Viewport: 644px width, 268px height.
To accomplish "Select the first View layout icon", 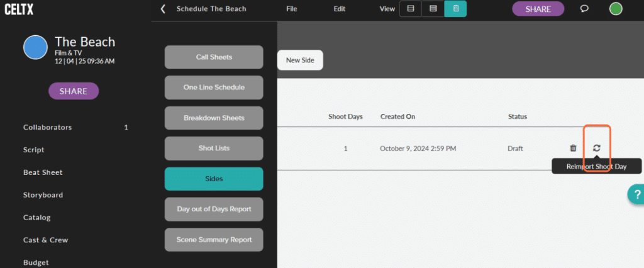I will point(410,8).
